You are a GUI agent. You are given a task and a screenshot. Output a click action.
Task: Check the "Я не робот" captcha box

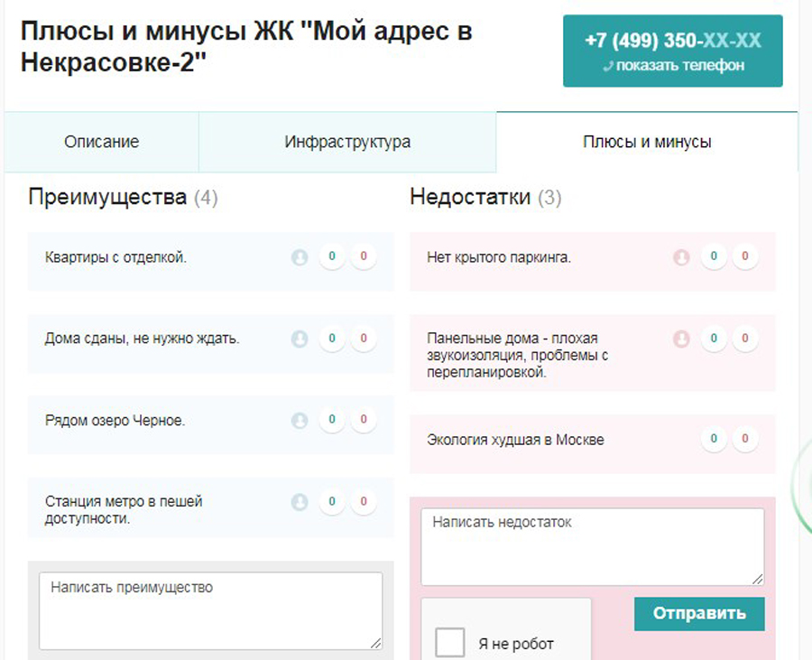pyautogui.click(x=449, y=642)
